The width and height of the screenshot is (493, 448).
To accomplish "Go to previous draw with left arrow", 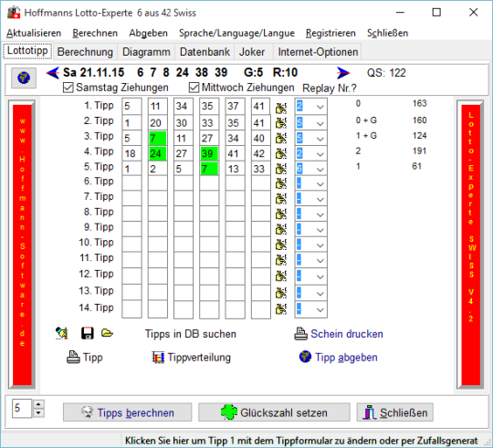I will (x=53, y=73).
